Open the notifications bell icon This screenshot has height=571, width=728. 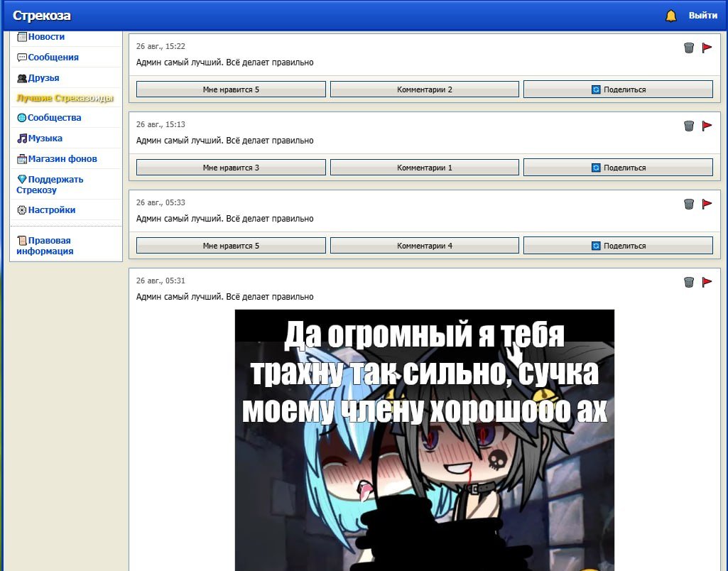click(x=671, y=16)
